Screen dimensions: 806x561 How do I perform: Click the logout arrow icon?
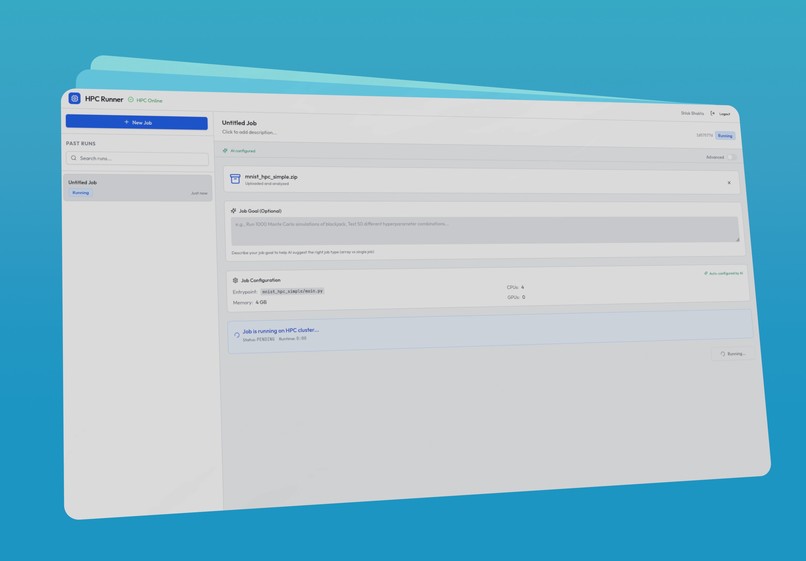(712, 113)
